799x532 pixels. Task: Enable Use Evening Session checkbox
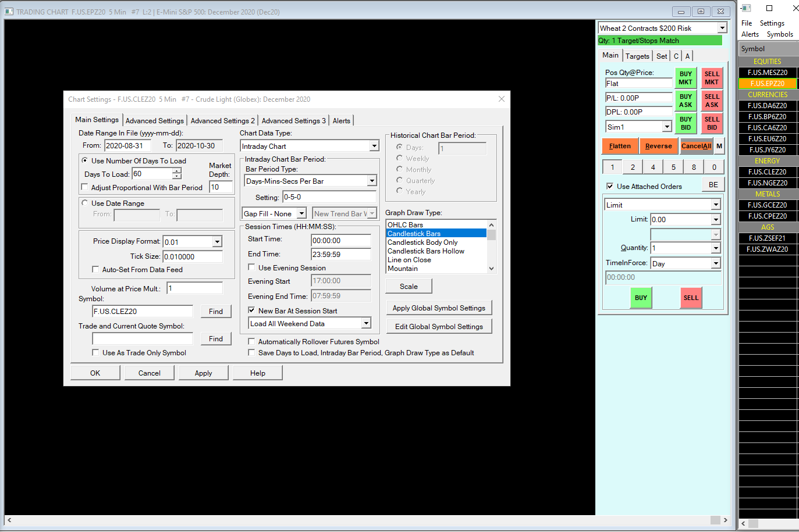[251, 267]
